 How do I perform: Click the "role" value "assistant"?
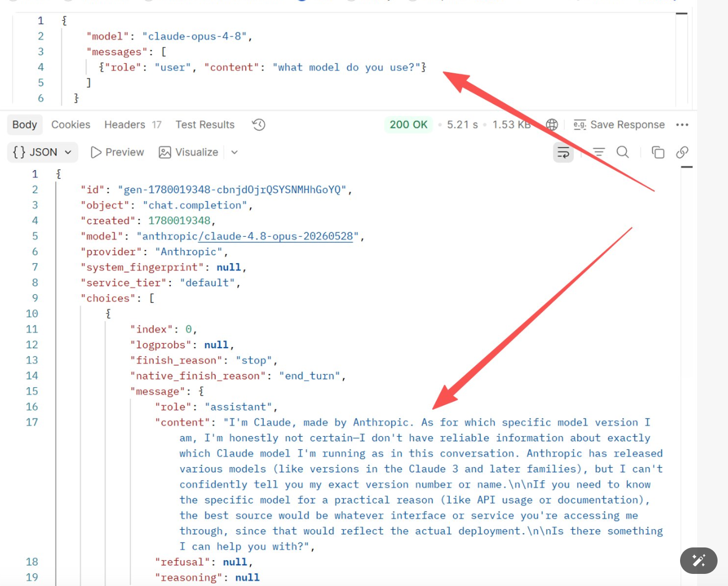(x=238, y=407)
